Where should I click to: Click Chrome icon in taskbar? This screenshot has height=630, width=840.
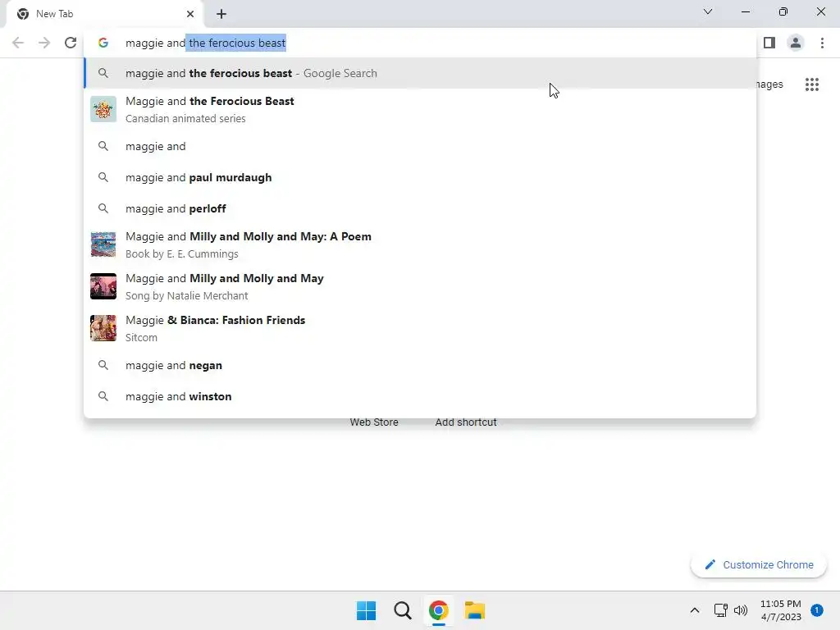[438, 610]
